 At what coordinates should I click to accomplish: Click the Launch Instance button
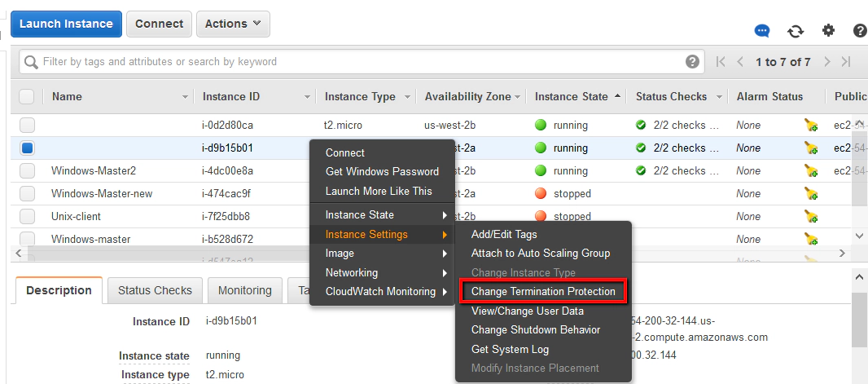pyautogui.click(x=66, y=24)
